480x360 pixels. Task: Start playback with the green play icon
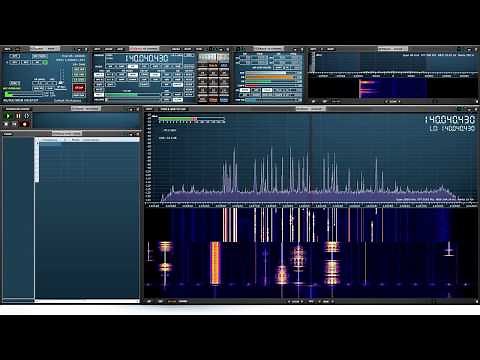[x=8, y=116]
